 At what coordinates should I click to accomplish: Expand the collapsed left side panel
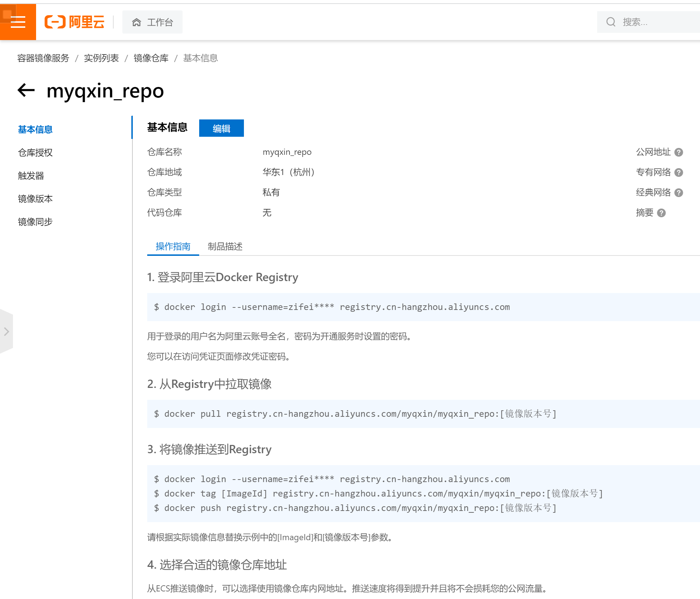tap(6, 331)
